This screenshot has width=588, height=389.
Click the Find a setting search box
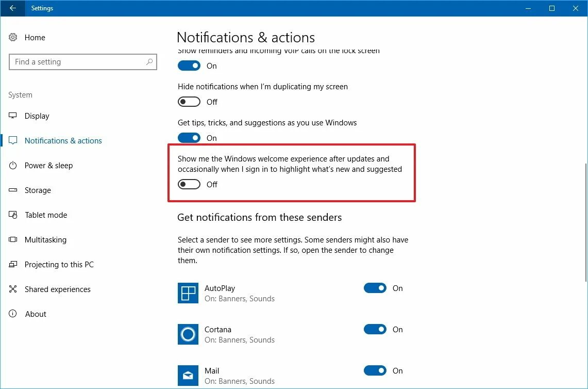[77, 62]
